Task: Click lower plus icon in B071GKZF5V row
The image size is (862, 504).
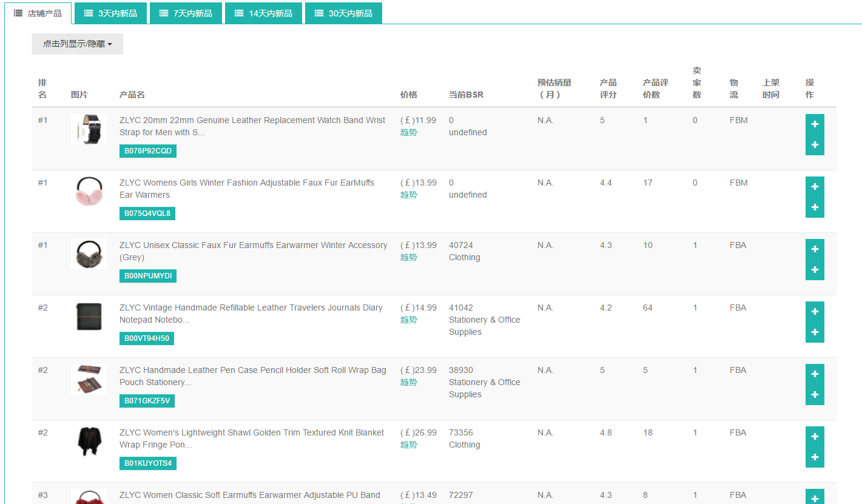Action: [815, 395]
